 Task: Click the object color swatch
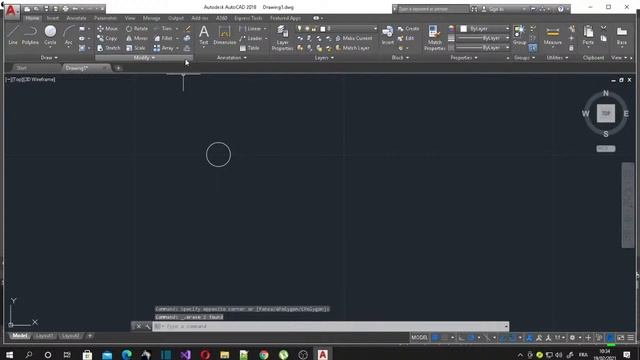click(463, 29)
